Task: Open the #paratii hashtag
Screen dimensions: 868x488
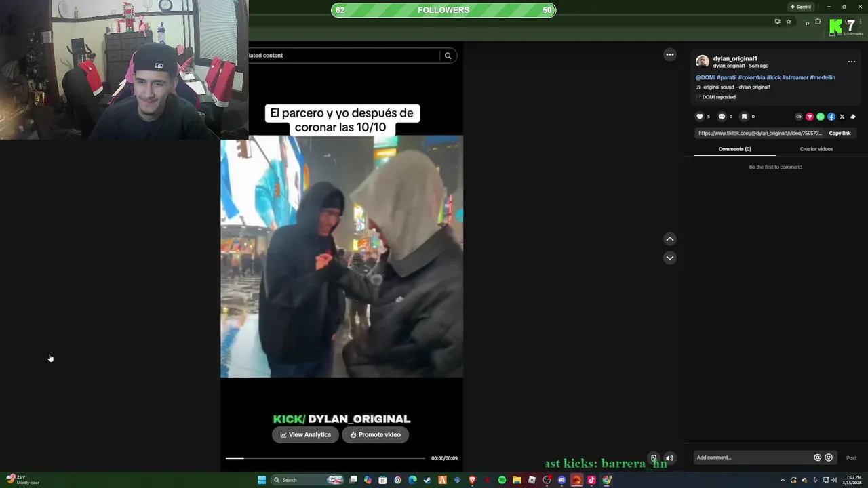Action: pyautogui.click(x=726, y=77)
